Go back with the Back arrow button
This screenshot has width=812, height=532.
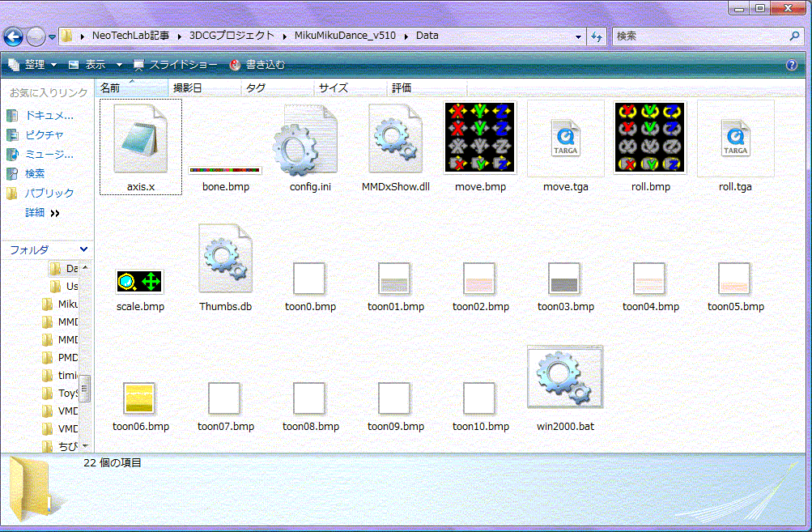click(14, 36)
